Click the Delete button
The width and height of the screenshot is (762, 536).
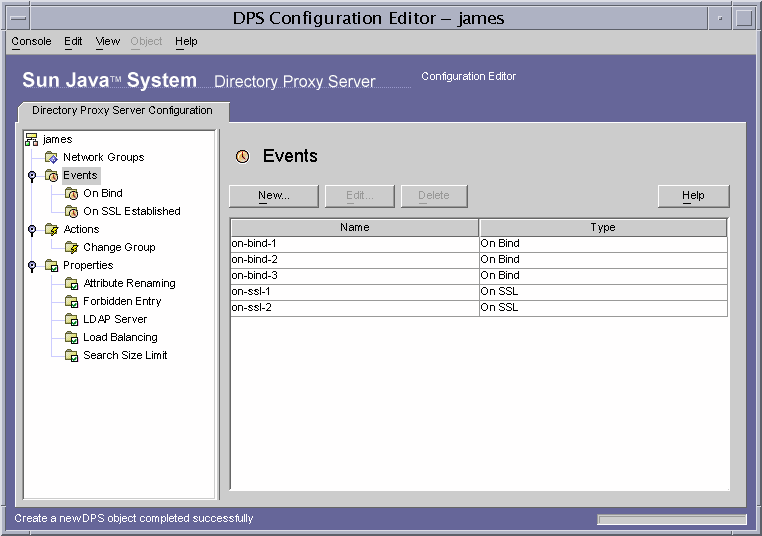[x=434, y=196]
